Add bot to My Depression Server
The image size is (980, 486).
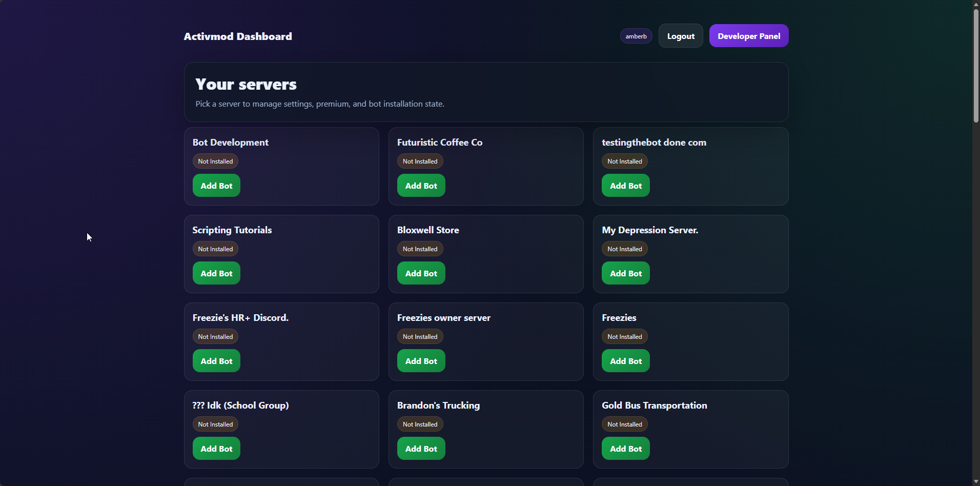pos(625,273)
